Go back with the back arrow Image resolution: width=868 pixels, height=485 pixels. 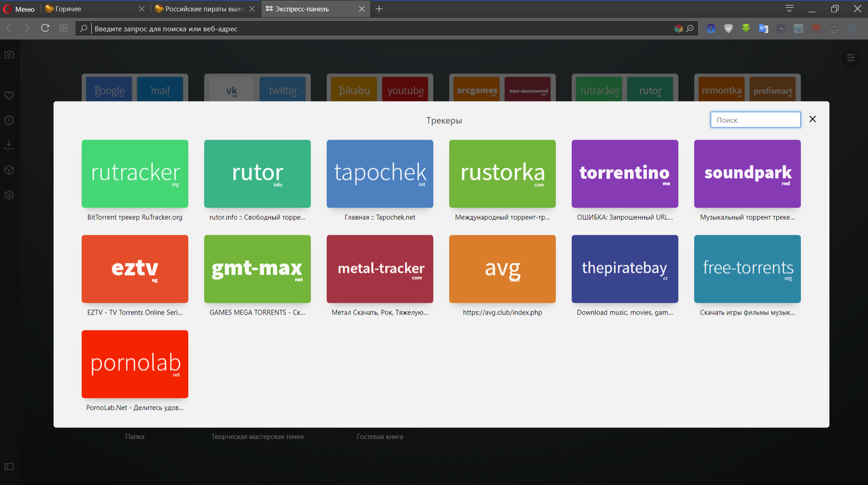pyautogui.click(x=9, y=28)
